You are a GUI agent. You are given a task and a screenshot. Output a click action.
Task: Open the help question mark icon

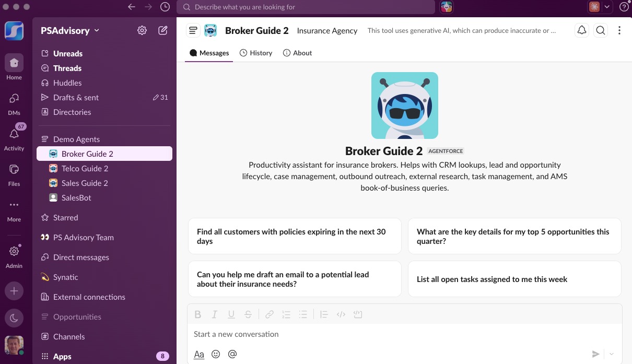[624, 7]
